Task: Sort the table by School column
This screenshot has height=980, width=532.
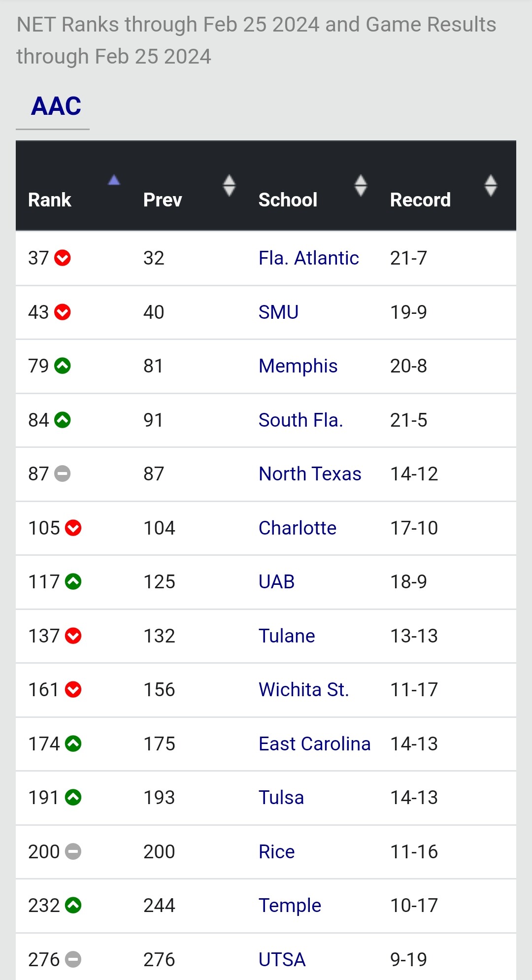Action: (361, 185)
